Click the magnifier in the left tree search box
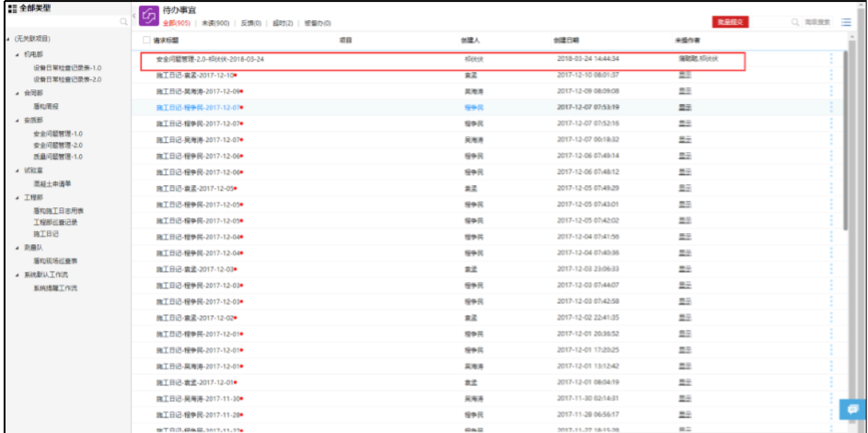Screen dimensions: 868x433 [123, 22]
